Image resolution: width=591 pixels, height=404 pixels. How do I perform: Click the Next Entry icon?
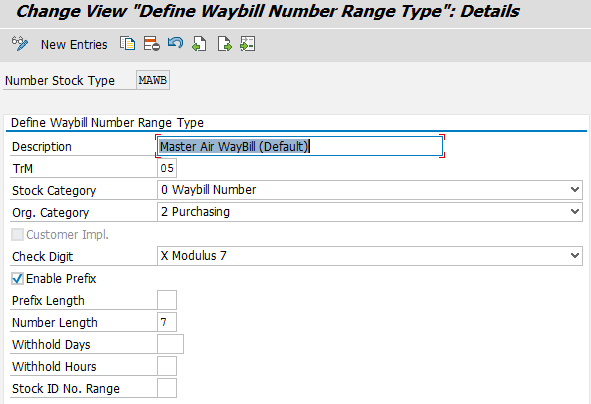coord(225,44)
